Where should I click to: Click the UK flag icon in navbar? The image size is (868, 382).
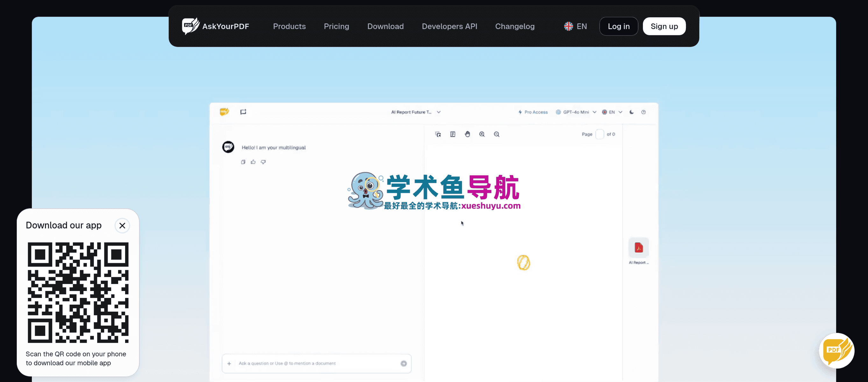pos(568,26)
